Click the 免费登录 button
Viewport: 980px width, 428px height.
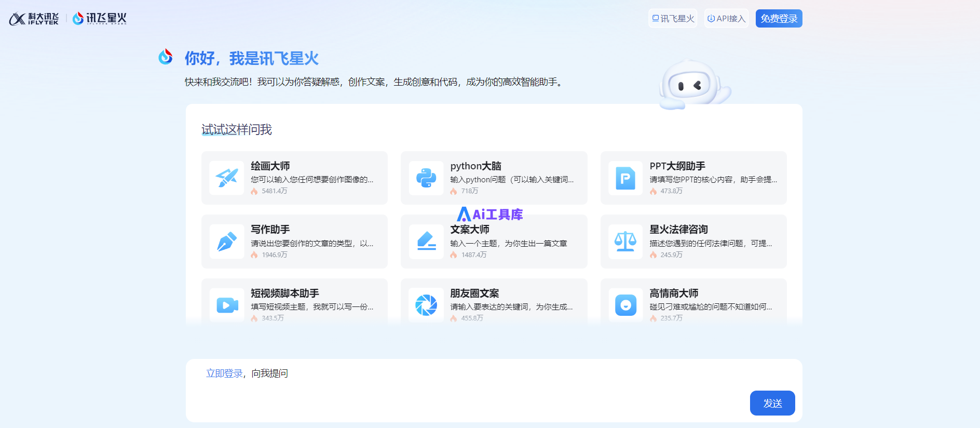point(779,19)
